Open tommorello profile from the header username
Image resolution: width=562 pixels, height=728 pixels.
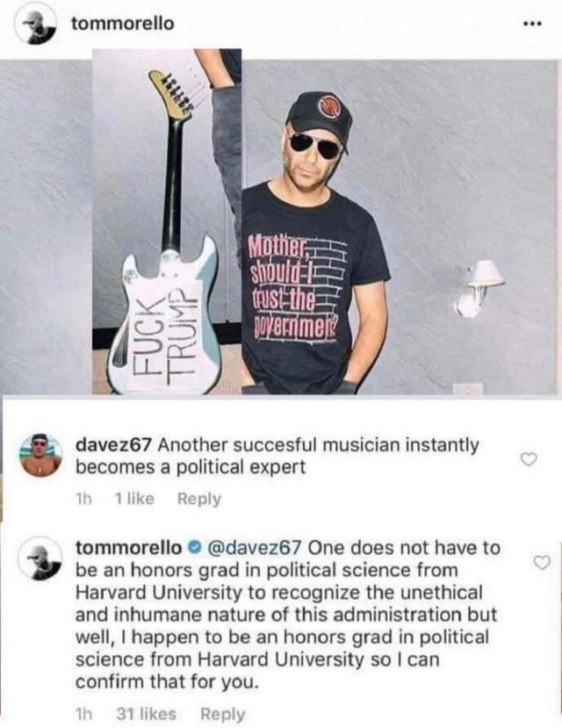(121, 24)
